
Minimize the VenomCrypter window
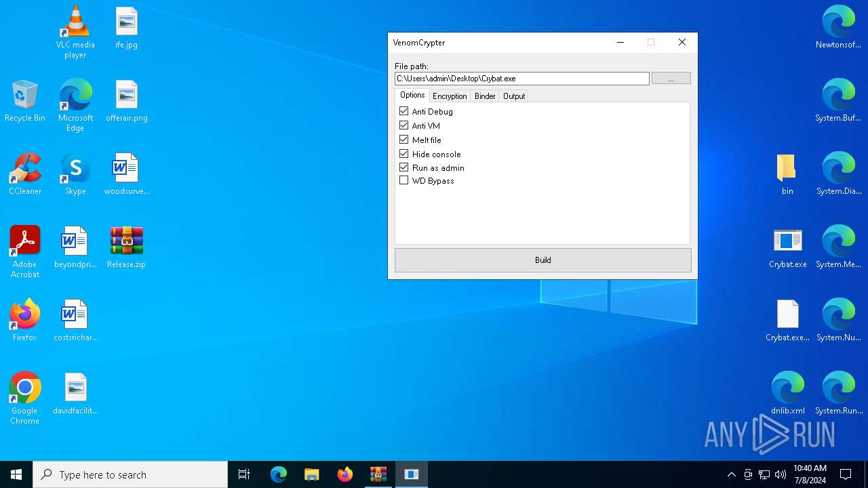[620, 42]
